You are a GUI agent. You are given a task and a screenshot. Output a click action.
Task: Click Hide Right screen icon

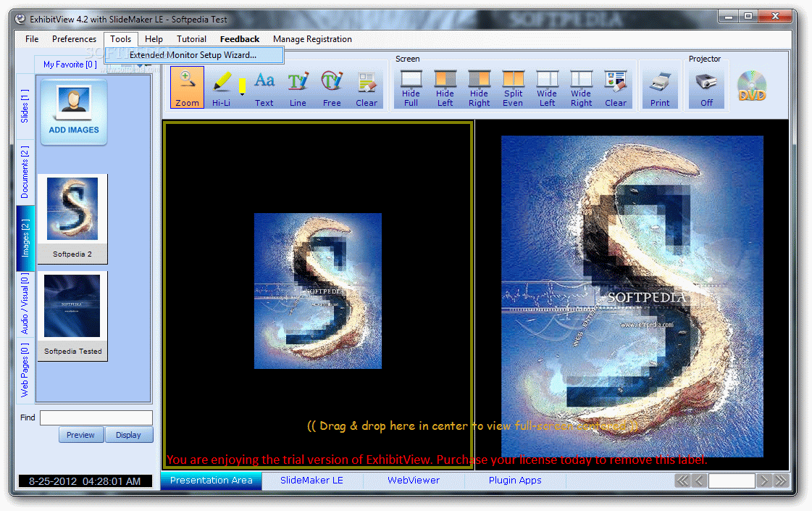coord(479,88)
